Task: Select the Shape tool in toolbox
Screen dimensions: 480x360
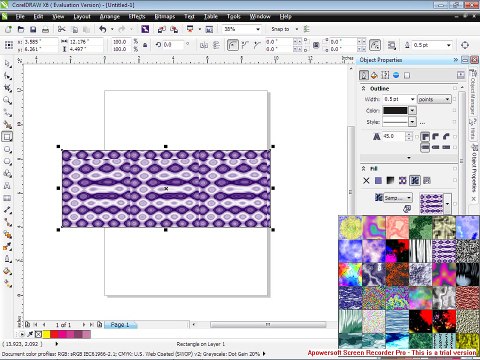Action: point(7,76)
